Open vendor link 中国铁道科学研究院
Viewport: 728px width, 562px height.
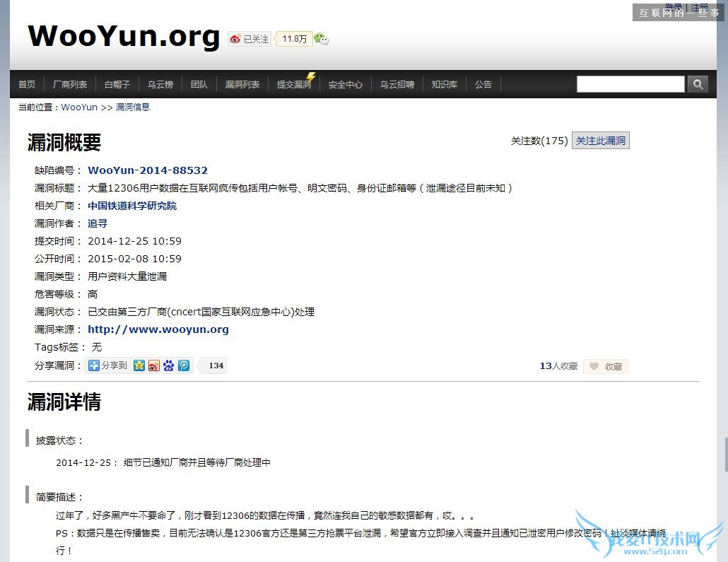(132, 206)
